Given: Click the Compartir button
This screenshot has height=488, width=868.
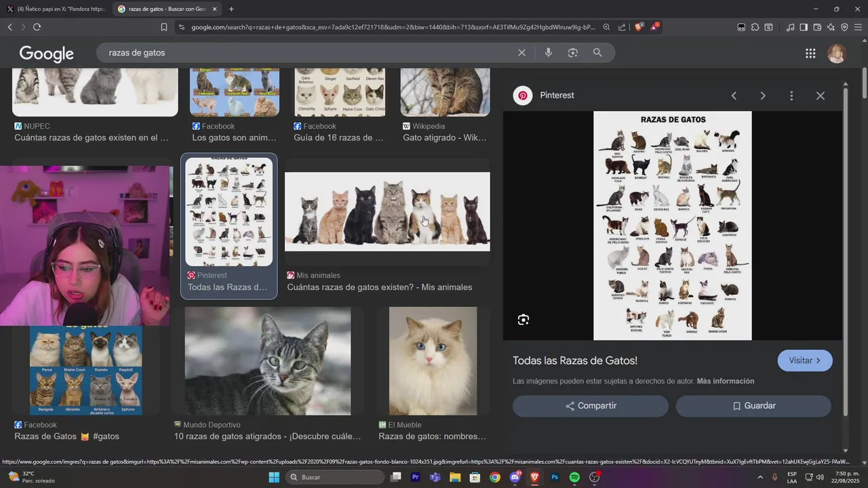Looking at the screenshot, I should (591, 406).
